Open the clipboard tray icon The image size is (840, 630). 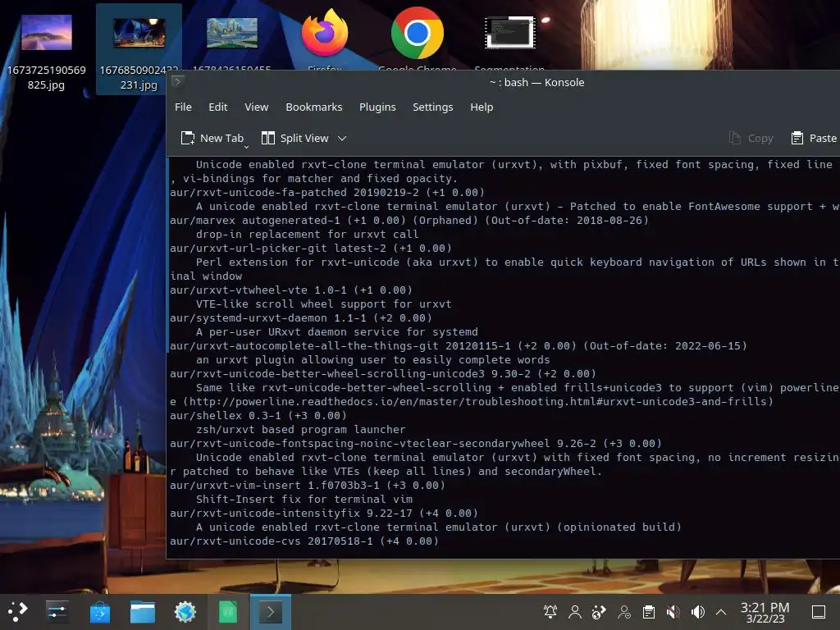click(649, 612)
